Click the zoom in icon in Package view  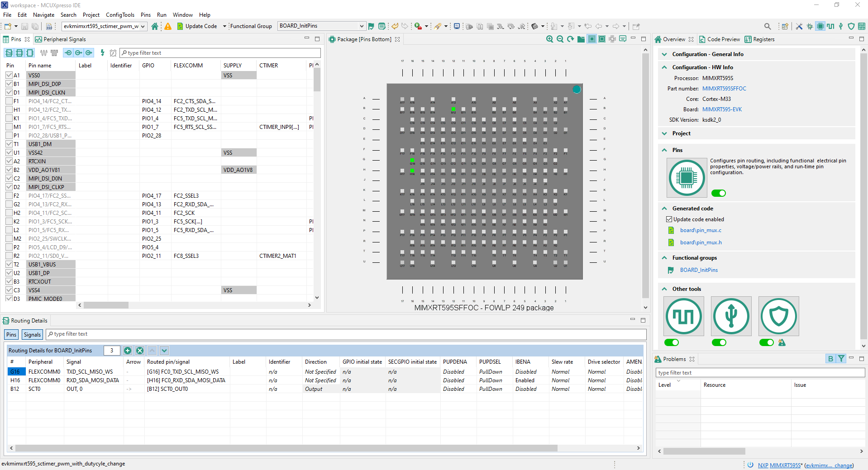pyautogui.click(x=549, y=39)
